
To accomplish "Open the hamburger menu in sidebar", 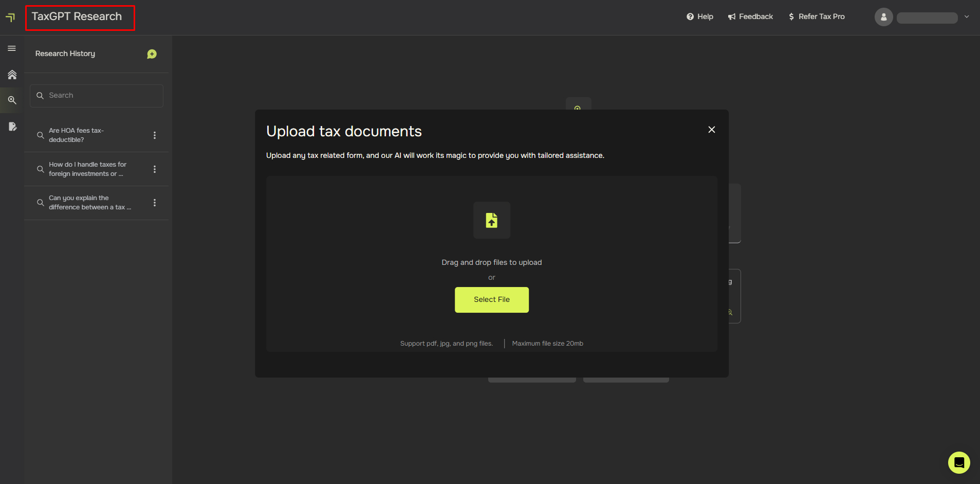I will (12, 48).
